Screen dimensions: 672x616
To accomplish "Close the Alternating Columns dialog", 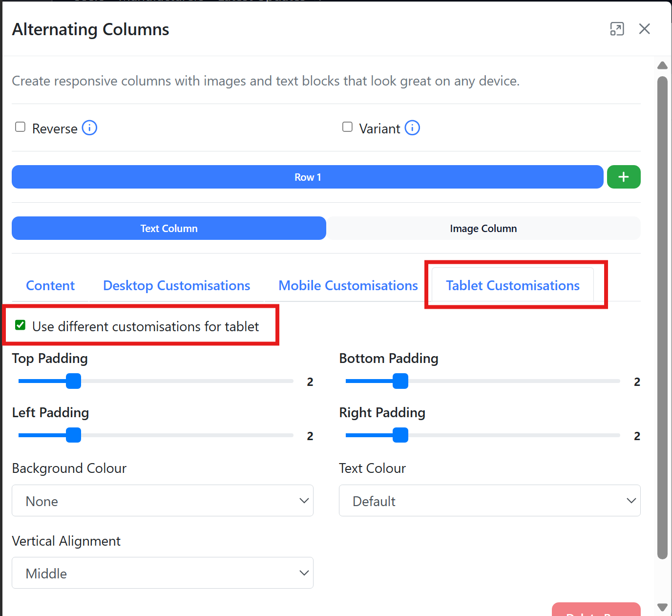I will tap(645, 29).
